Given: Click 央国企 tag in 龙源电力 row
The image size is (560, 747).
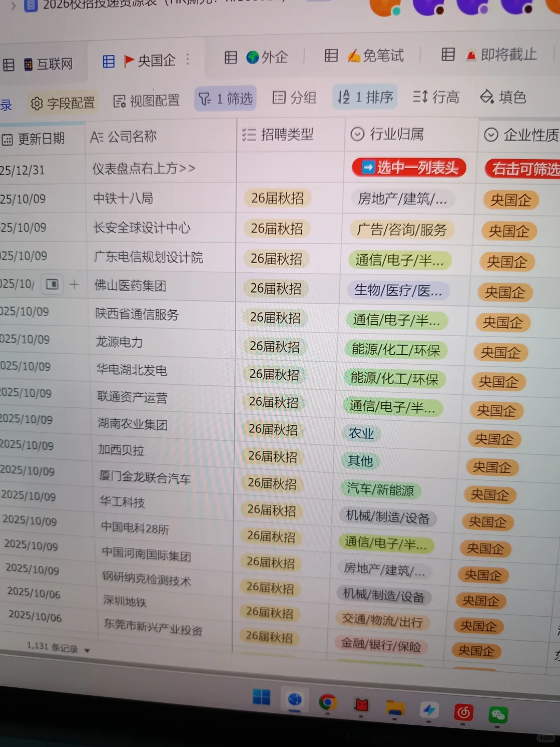Looking at the screenshot, I should pyautogui.click(x=500, y=353).
